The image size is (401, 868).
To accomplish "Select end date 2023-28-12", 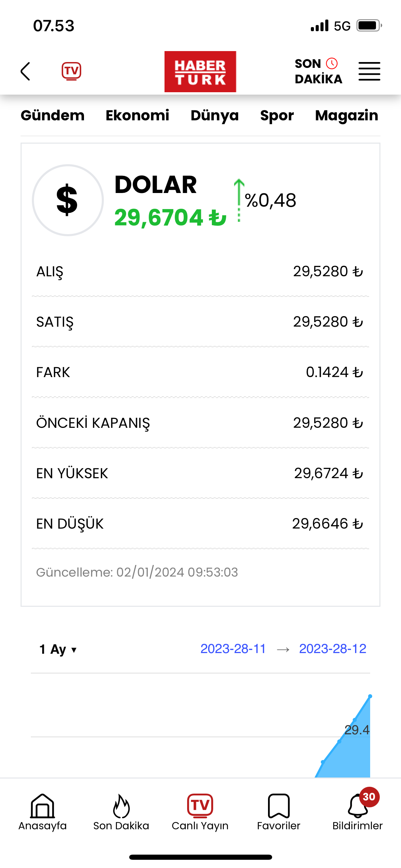I will 333,649.
